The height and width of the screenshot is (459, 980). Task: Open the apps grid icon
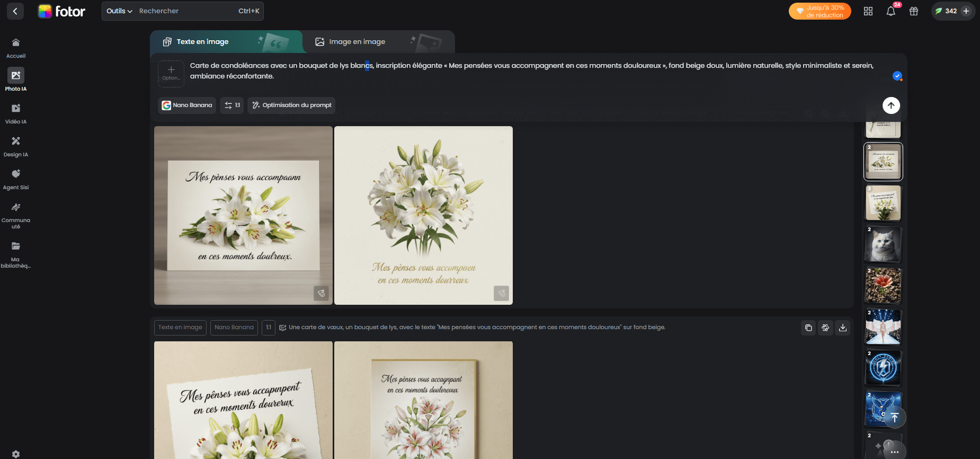point(868,11)
